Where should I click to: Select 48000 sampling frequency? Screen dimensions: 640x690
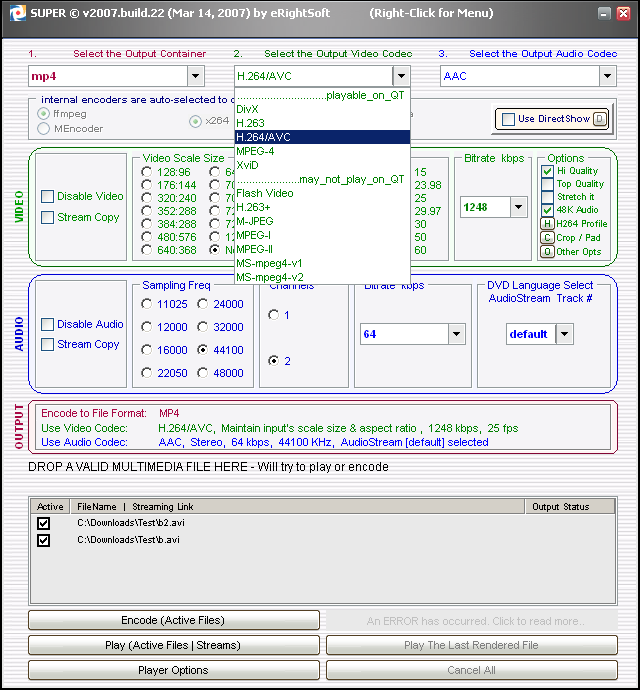tap(202, 373)
